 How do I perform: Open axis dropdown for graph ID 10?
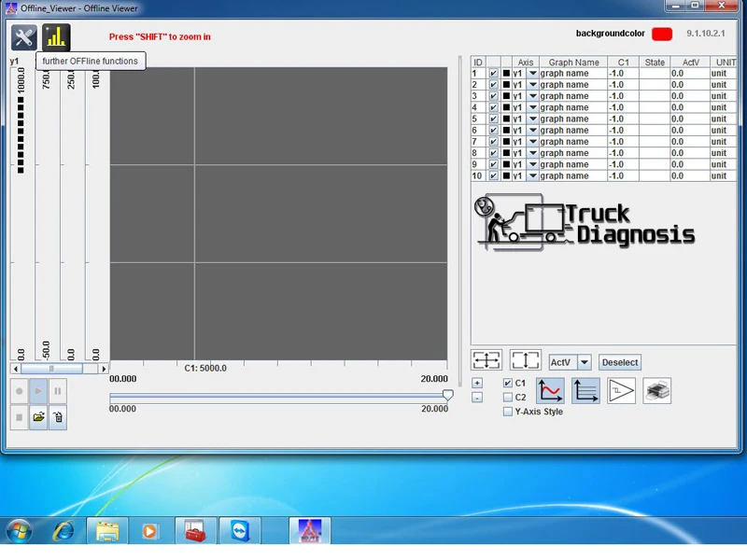[532, 175]
